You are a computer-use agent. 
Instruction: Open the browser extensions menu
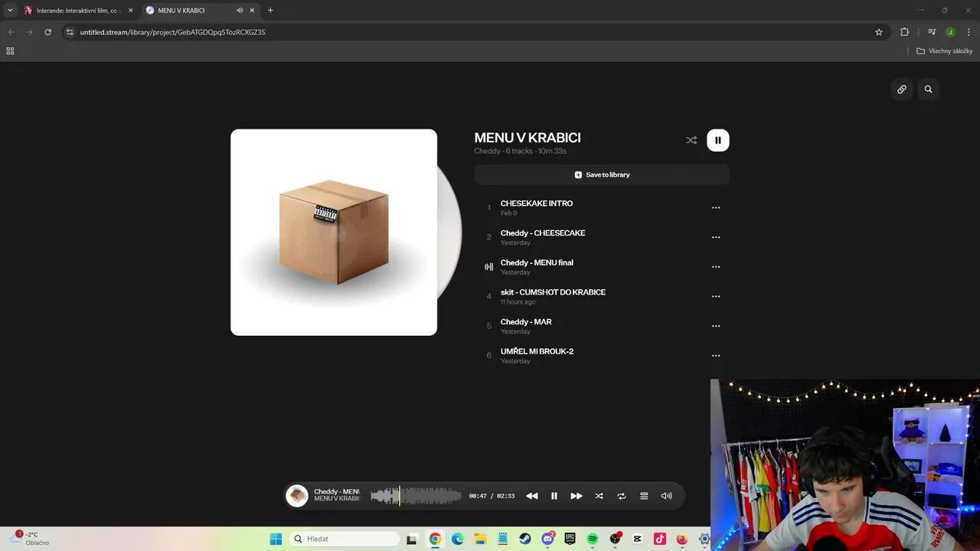[905, 32]
